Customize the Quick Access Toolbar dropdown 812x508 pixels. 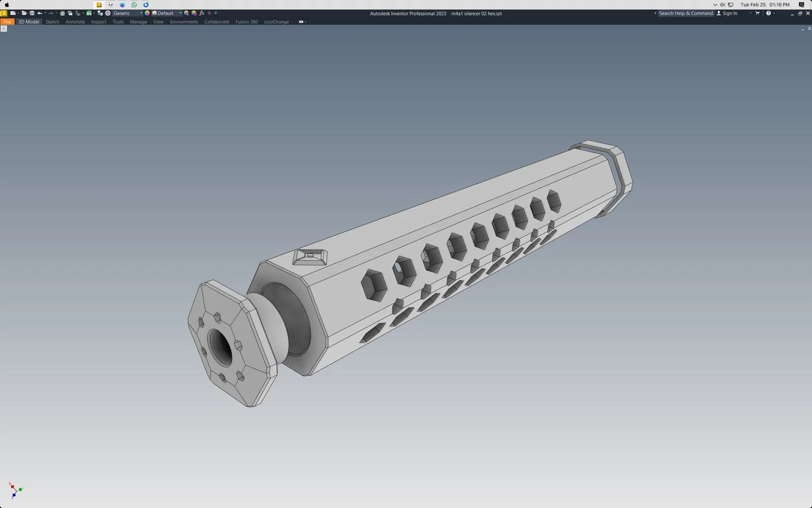click(216, 13)
